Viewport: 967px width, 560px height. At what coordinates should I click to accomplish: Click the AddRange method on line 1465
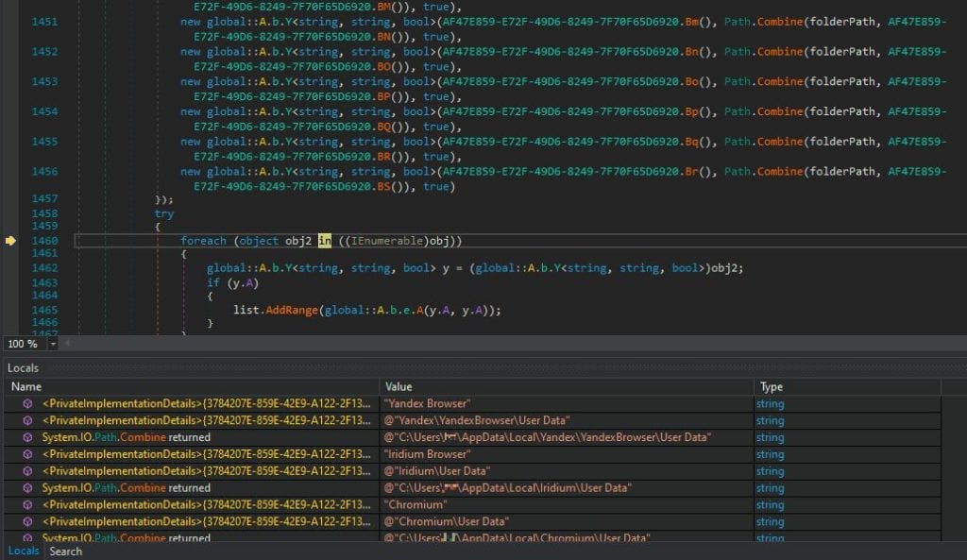click(x=292, y=311)
